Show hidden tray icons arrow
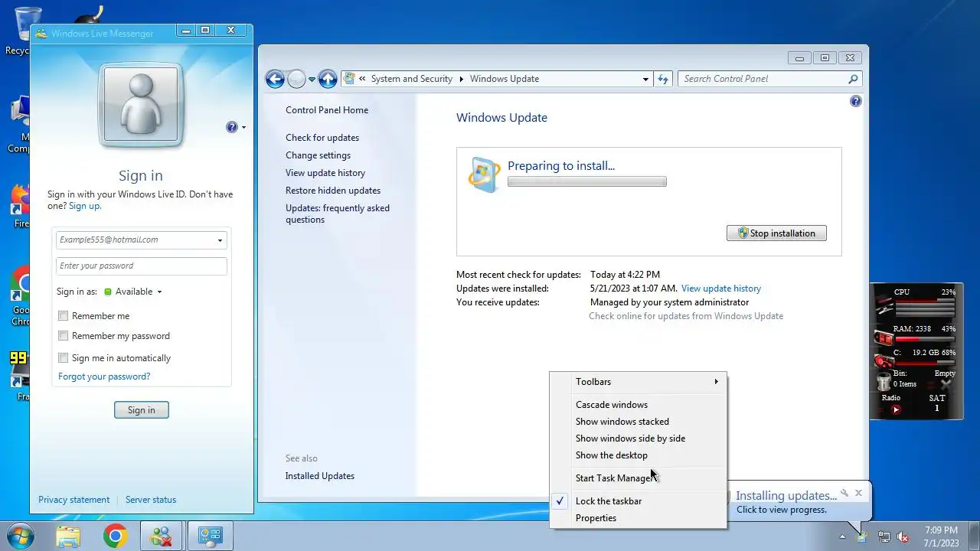 [843, 536]
